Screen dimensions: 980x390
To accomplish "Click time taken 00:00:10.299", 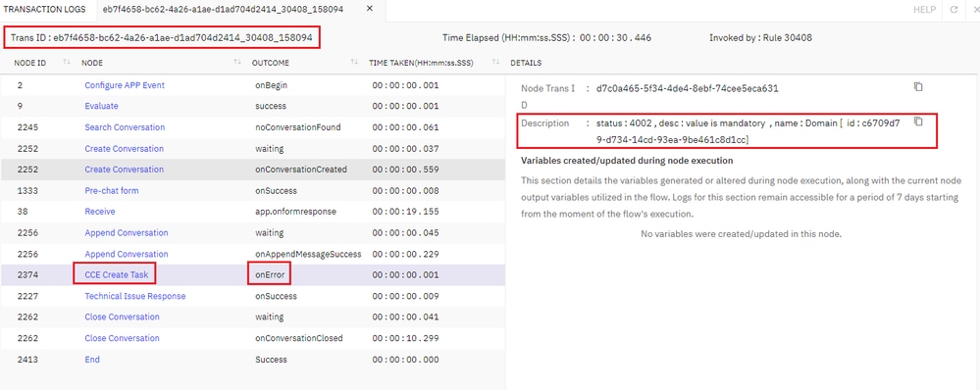I will click(x=405, y=338).
